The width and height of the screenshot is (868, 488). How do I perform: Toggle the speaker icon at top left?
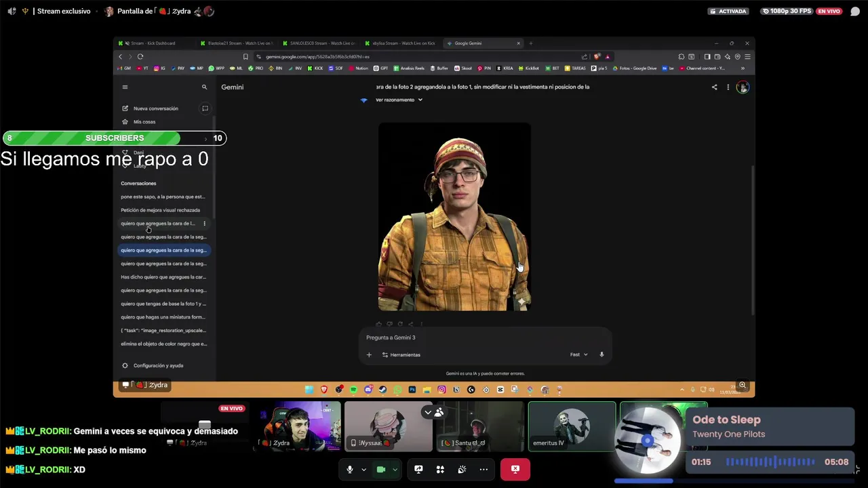point(12,11)
